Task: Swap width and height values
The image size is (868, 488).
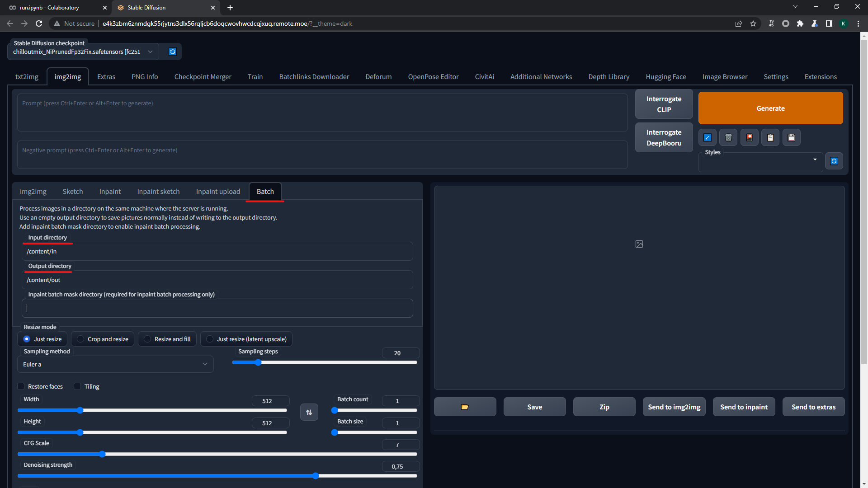Action: tap(309, 412)
